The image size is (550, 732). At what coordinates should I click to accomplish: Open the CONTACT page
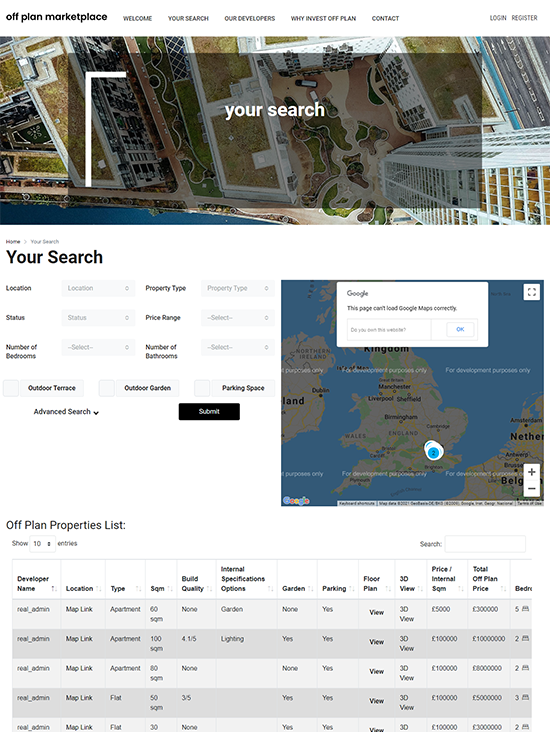385,19
